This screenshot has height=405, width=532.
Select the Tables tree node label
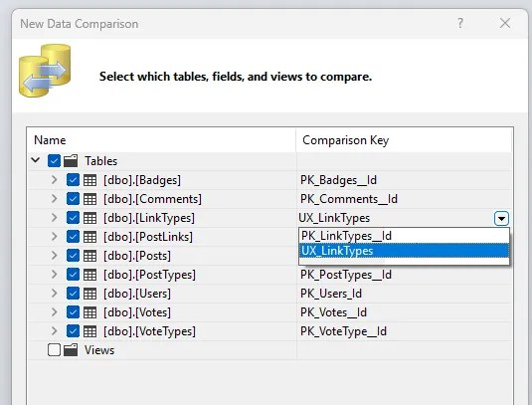pos(101,161)
